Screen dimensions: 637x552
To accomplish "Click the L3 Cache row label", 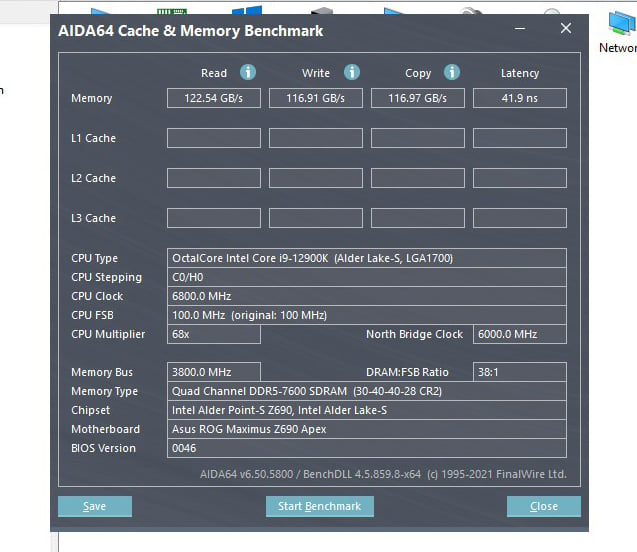I will pyautogui.click(x=93, y=218).
